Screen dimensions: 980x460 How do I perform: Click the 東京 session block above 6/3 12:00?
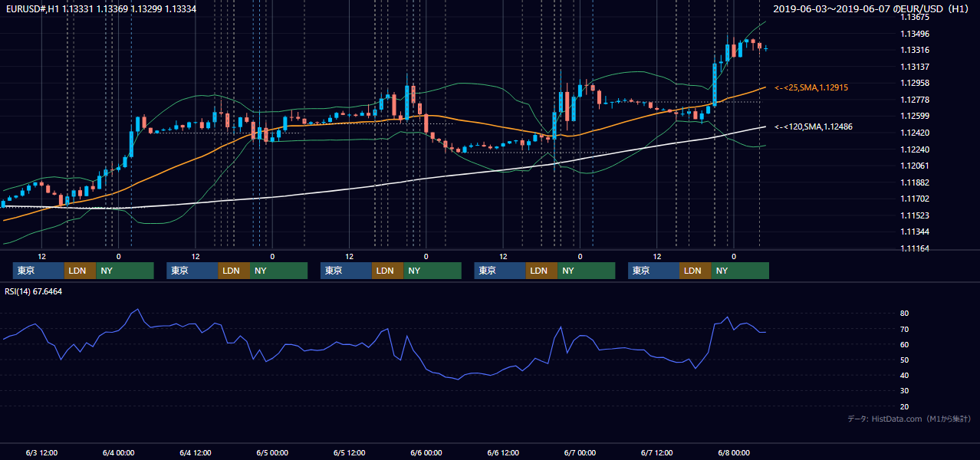click(38, 271)
